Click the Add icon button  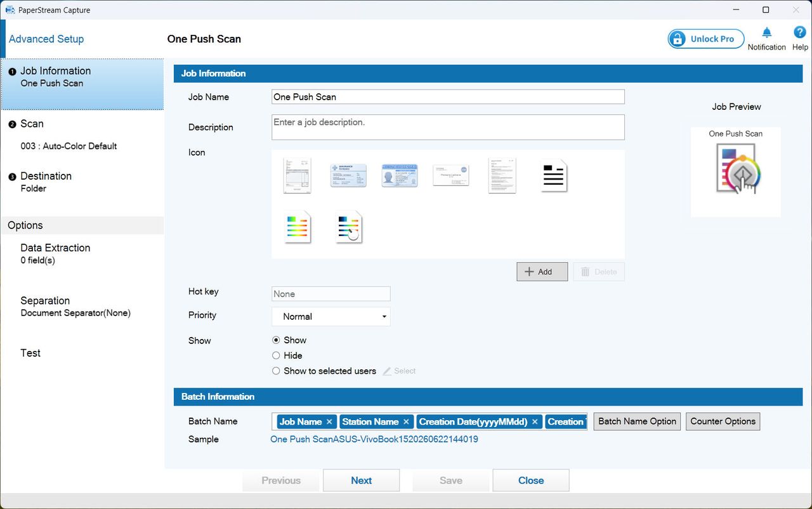point(542,272)
